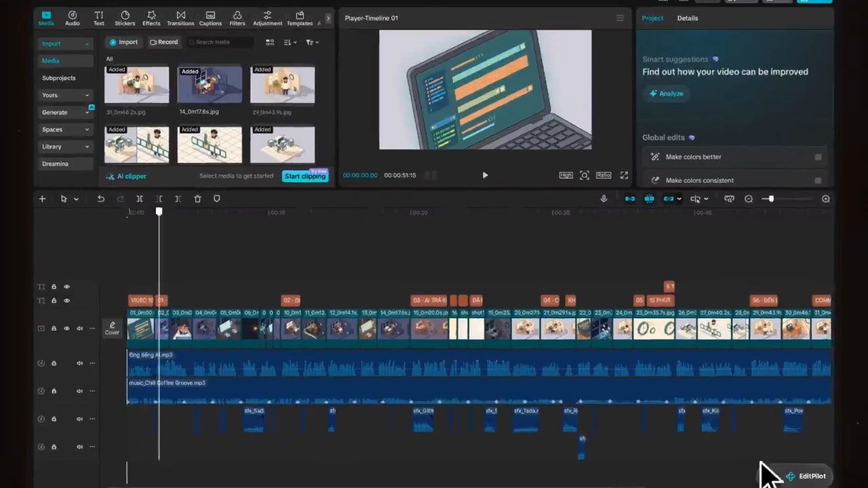Click the timeline zoom-out magnifier icon
Image resolution: width=868 pixels, height=488 pixels.
click(x=749, y=199)
